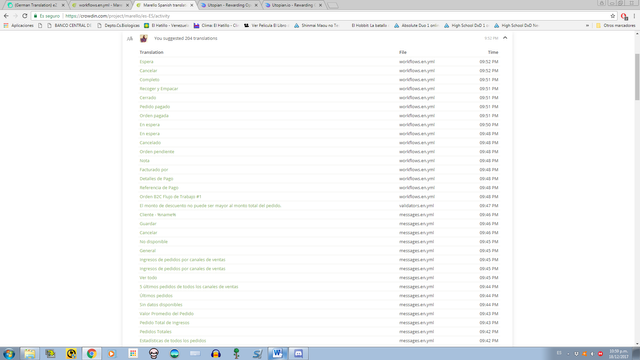Image resolution: width=640 pixels, height=360 pixels.
Task: Open the Ver Pelicula El Libro bookmark
Action: coord(267,25)
